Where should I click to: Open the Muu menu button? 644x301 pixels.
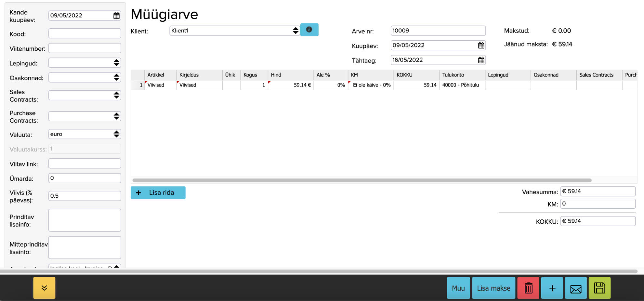[x=458, y=288]
